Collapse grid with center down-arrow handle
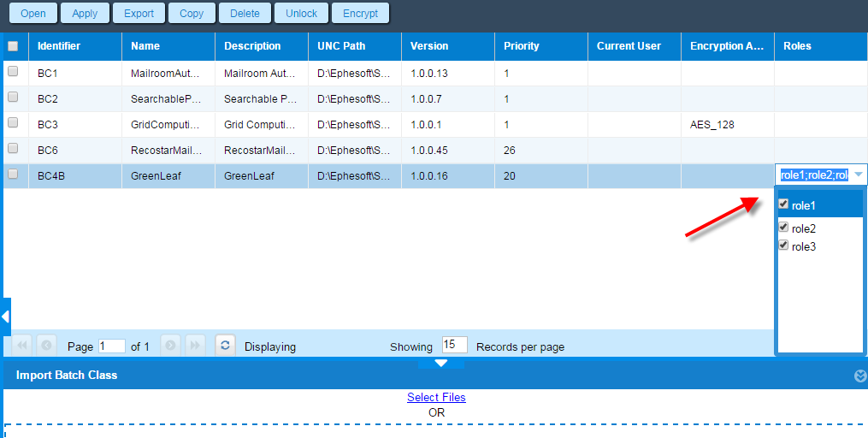Screen dimensions: 868x438 coord(441,364)
